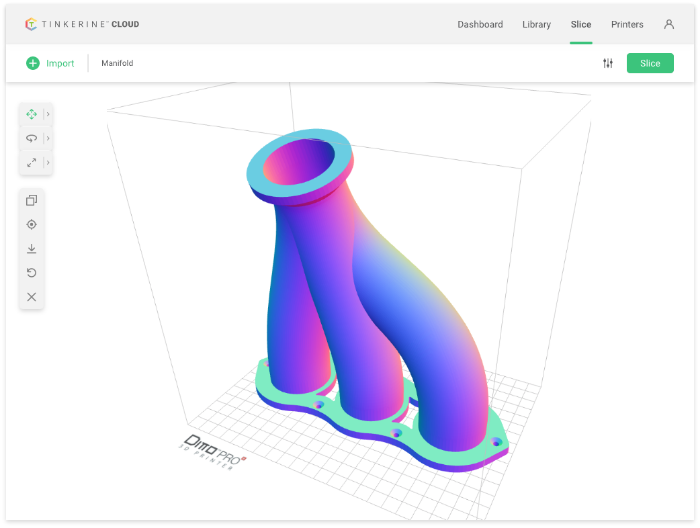
Task: Click the green Slice button
Action: [x=650, y=63]
